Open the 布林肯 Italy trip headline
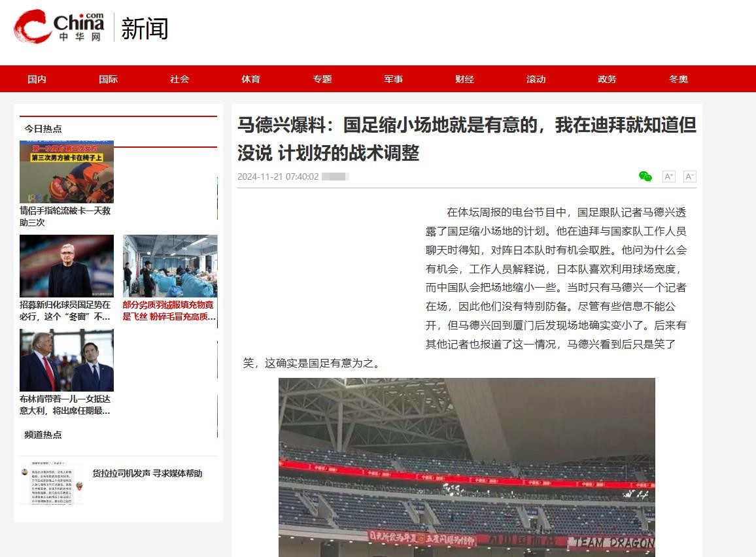This screenshot has height=557, width=756. tap(65, 405)
